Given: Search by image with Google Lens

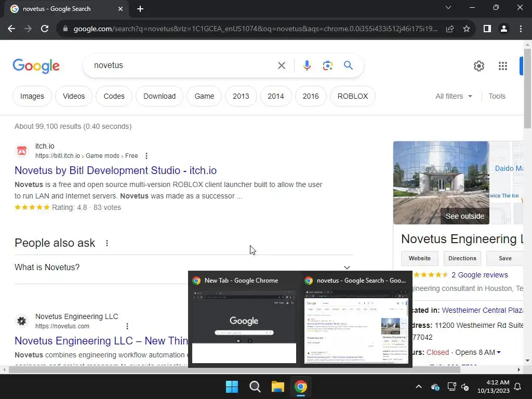Looking at the screenshot, I should 327,65.
